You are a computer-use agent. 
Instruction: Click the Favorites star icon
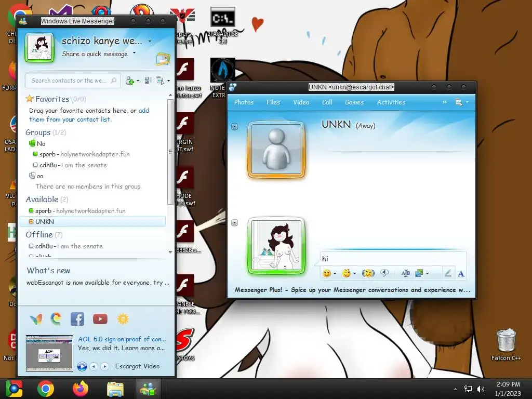coord(30,99)
